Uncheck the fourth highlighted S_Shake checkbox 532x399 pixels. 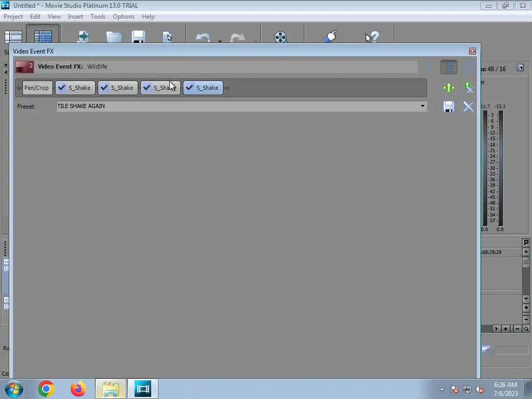[189, 87]
